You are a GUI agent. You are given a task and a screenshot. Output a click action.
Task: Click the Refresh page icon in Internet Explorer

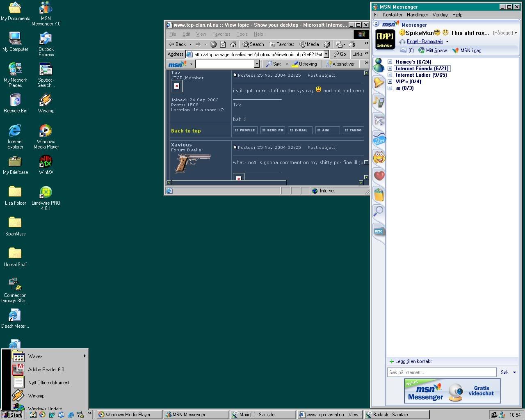(x=223, y=44)
